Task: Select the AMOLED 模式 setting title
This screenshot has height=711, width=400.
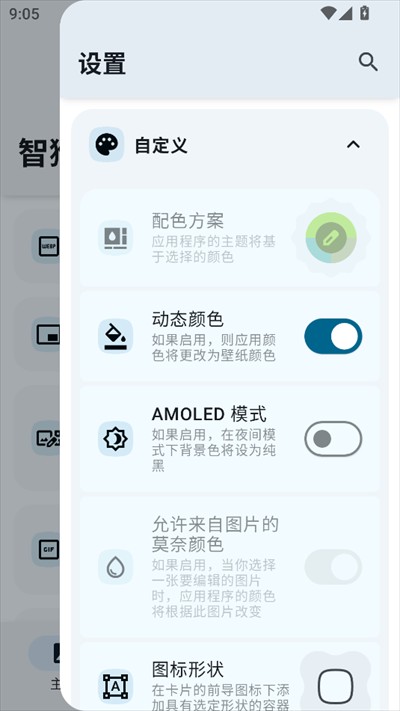Action: (209, 414)
